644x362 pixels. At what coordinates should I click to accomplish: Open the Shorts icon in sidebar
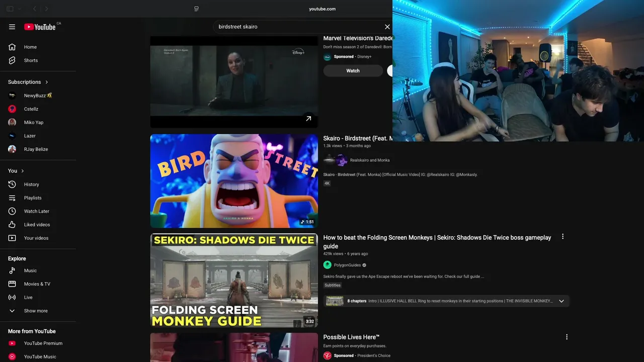click(12, 60)
